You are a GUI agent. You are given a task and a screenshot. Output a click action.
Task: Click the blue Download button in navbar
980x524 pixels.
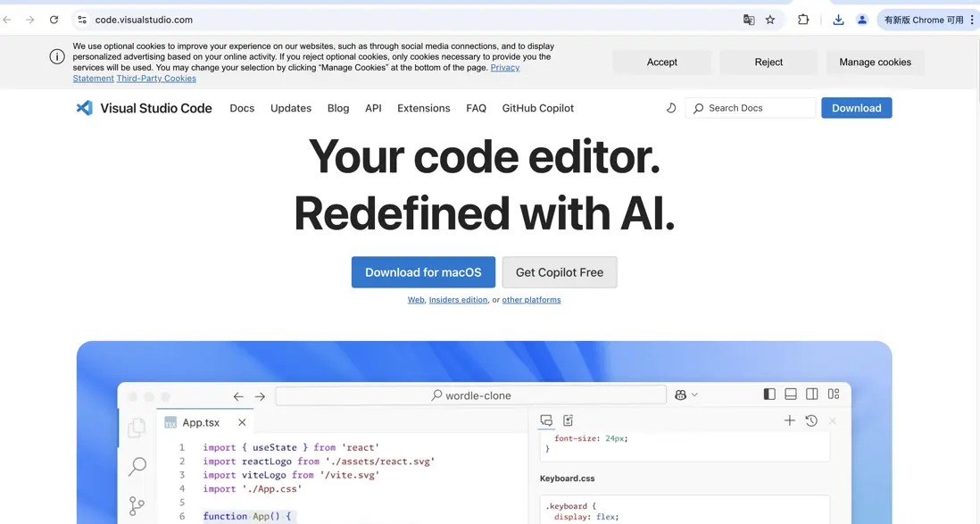856,108
